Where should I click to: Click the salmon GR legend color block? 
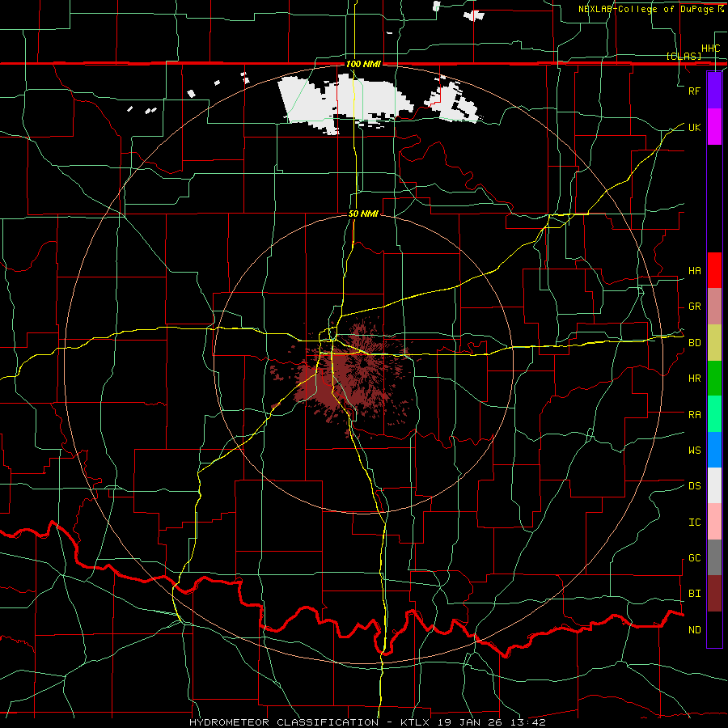tap(714, 307)
